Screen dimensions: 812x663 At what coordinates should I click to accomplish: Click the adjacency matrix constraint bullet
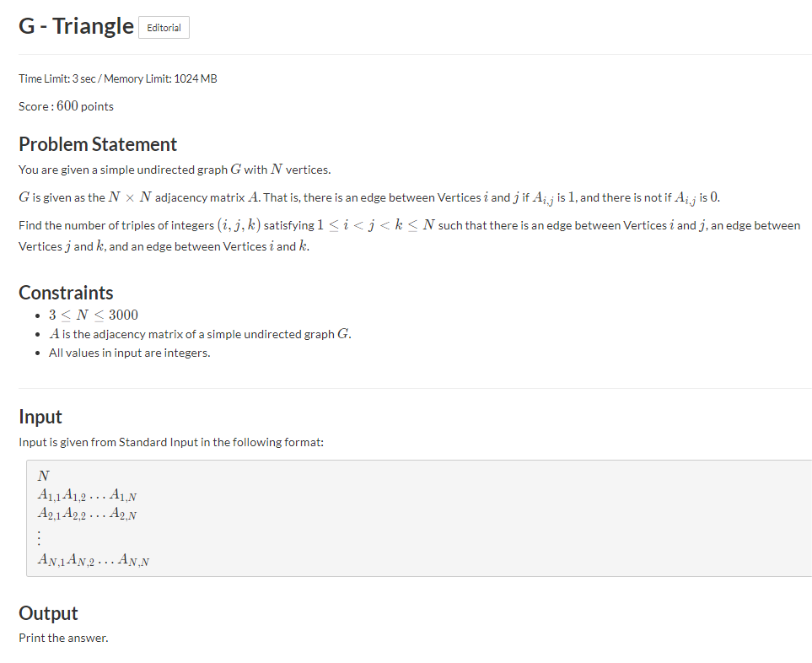point(200,334)
